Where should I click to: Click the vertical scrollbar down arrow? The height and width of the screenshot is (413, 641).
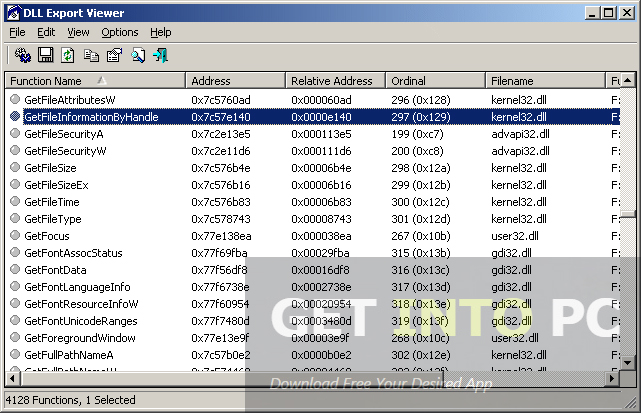(628, 362)
